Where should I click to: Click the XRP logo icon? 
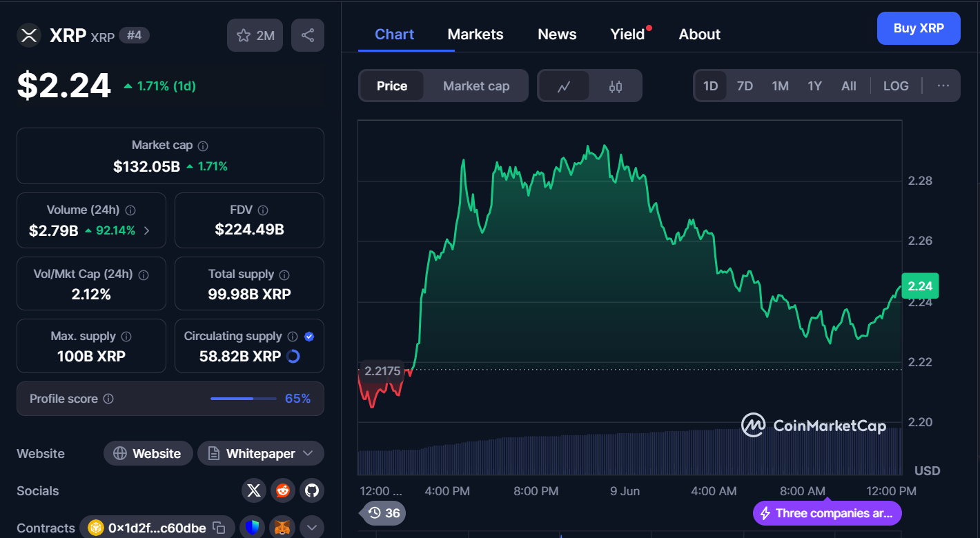pyautogui.click(x=29, y=35)
